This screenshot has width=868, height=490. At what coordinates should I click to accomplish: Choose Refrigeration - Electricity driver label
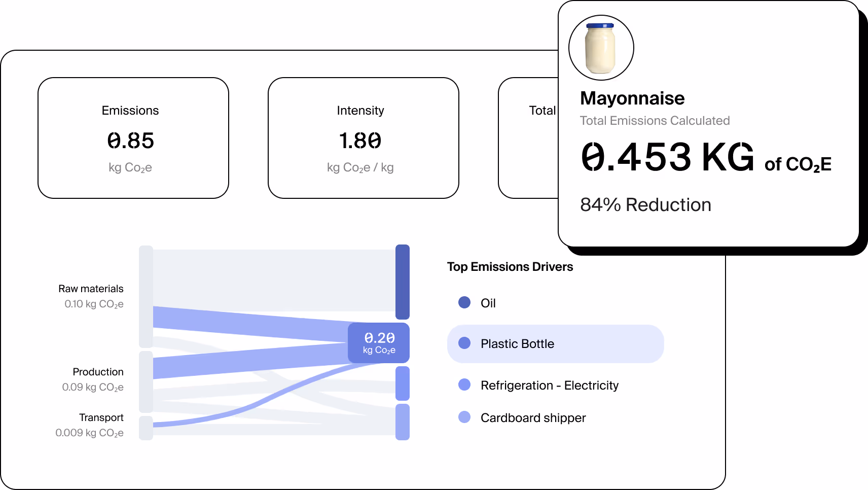tap(550, 386)
